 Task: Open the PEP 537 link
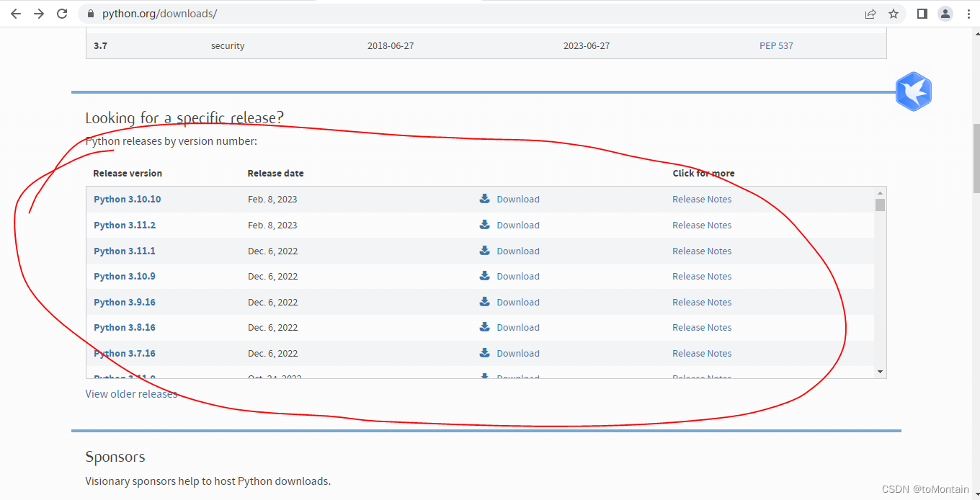(x=776, y=45)
